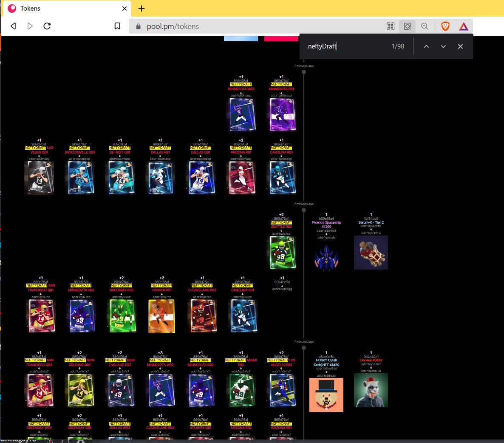Click the ATLANTA QB1 label

pos(201,428)
